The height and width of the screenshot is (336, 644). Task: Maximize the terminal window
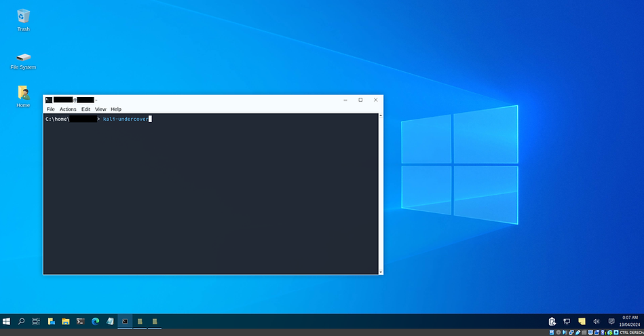coord(360,100)
